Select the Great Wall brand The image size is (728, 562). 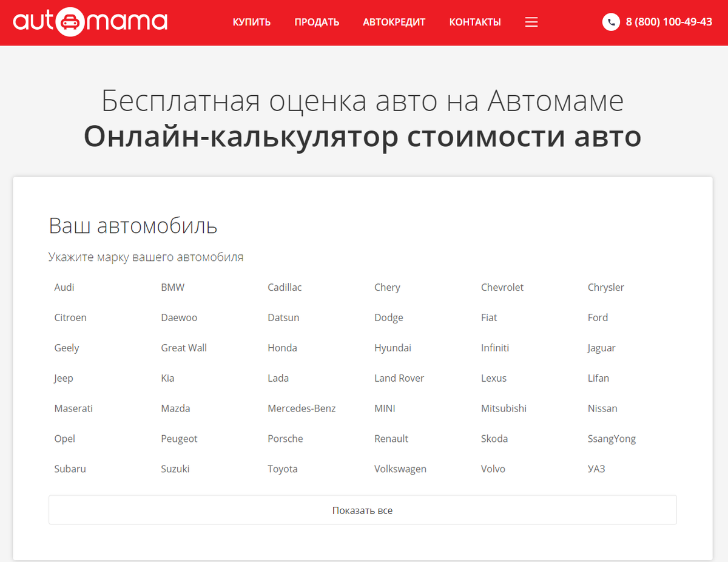(184, 348)
